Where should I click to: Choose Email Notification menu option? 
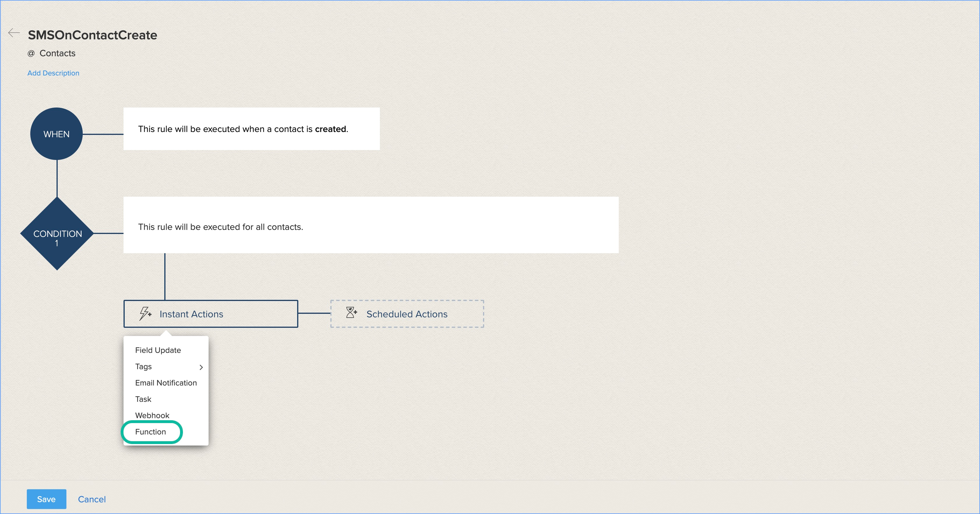pyautogui.click(x=166, y=383)
